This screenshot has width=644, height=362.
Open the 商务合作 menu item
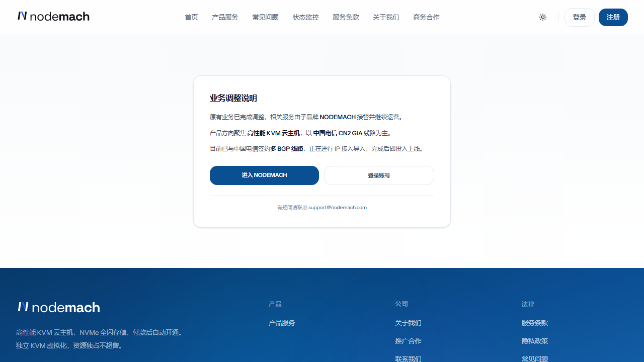(x=426, y=17)
